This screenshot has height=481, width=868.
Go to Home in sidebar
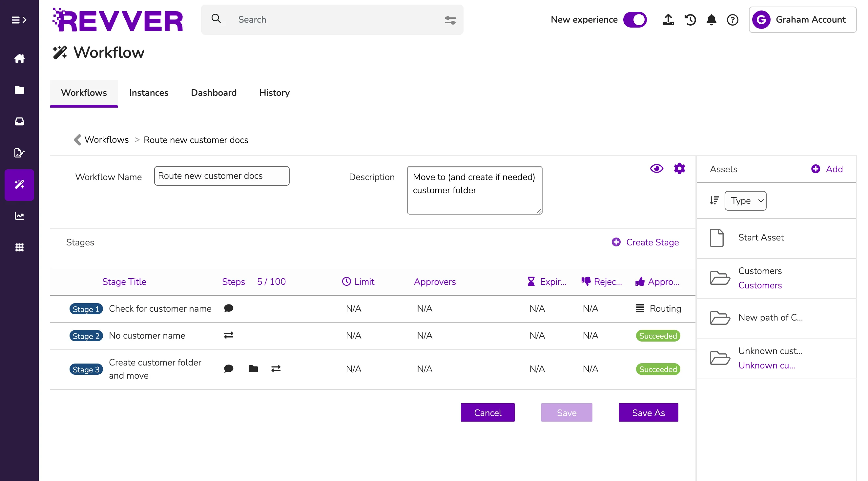[19, 58]
